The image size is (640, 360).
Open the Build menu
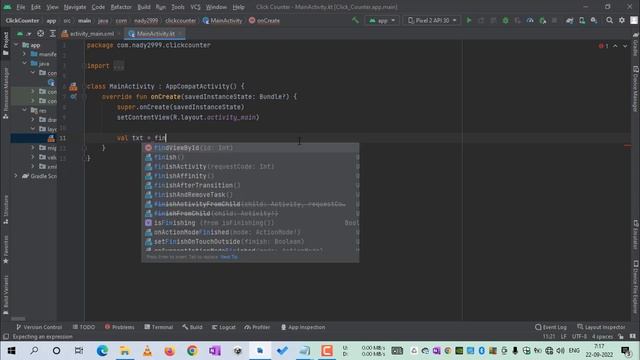point(144,7)
